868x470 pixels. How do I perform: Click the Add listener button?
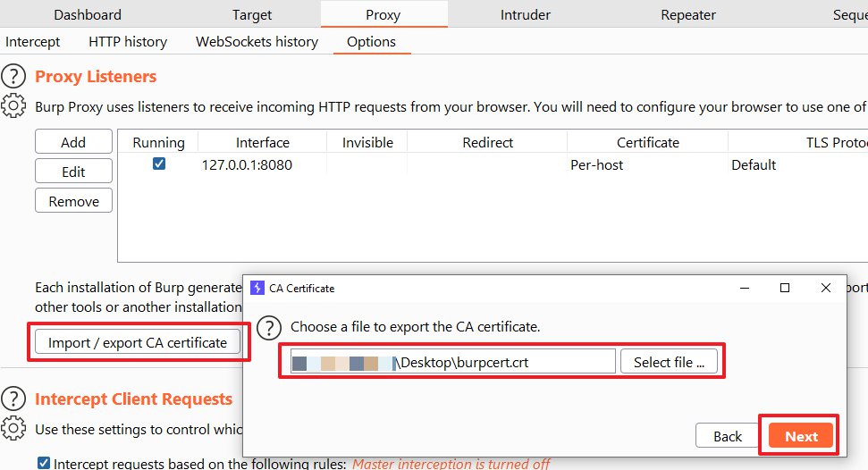(x=73, y=142)
